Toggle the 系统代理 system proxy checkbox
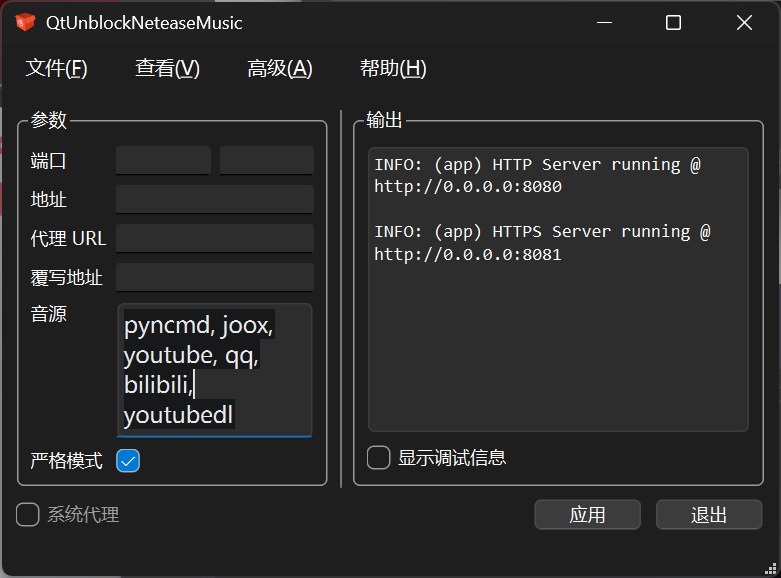The width and height of the screenshot is (781, 578). (x=27, y=514)
